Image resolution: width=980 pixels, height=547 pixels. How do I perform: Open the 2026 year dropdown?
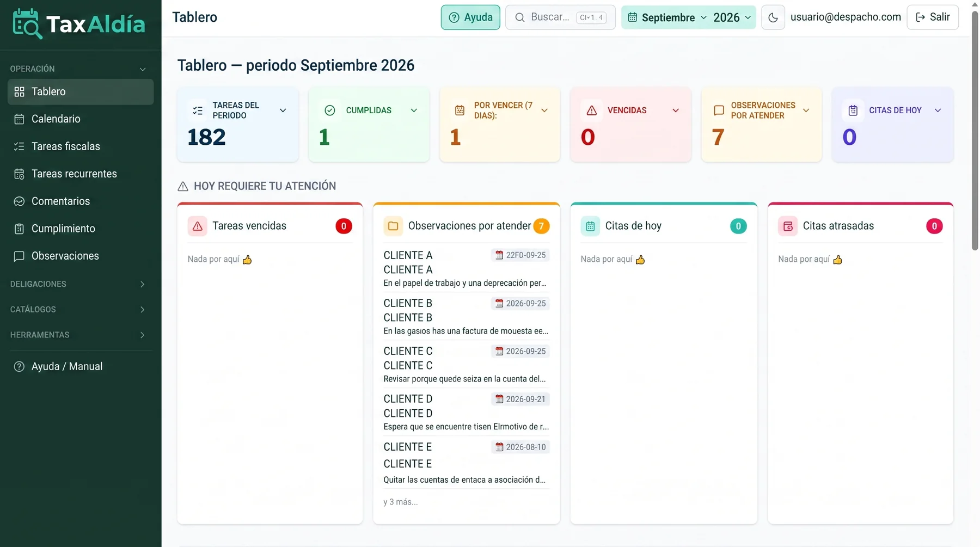click(x=732, y=17)
